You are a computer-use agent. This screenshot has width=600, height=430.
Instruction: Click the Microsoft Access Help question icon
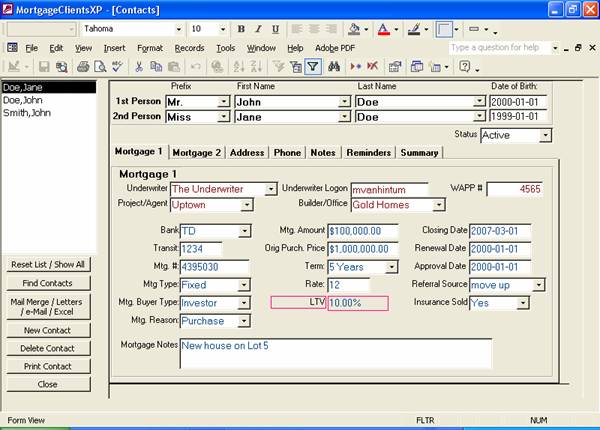[x=465, y=67]
